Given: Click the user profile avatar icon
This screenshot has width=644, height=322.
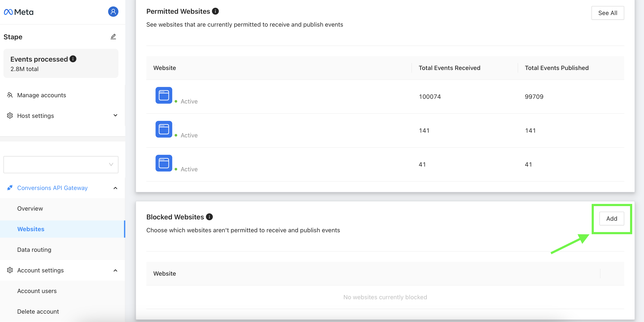Looking at the screenshot, I should pos(113,12).
